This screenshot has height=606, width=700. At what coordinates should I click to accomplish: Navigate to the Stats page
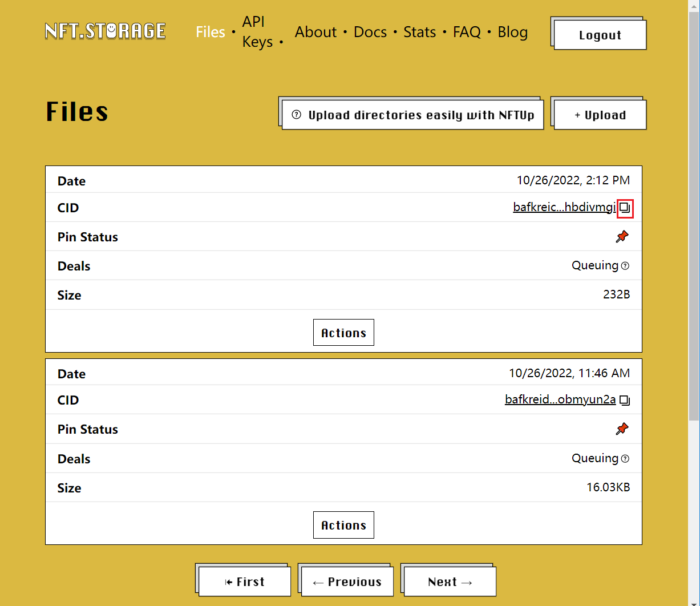419,32
